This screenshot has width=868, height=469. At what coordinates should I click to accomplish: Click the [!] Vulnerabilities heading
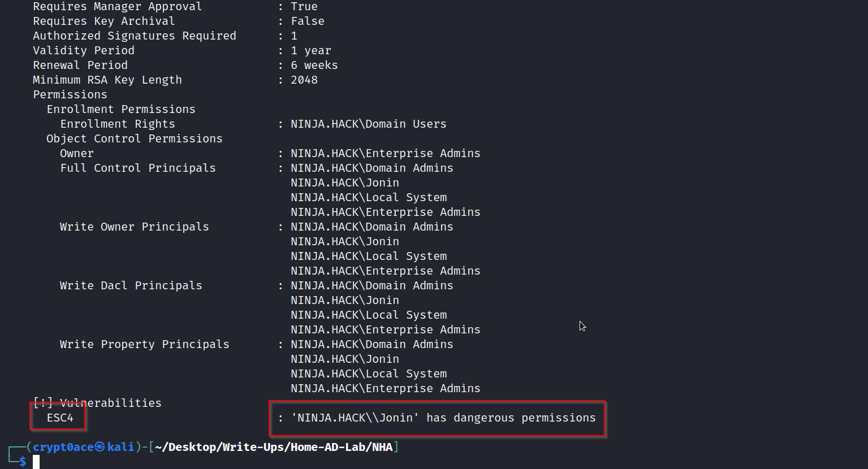97,403
